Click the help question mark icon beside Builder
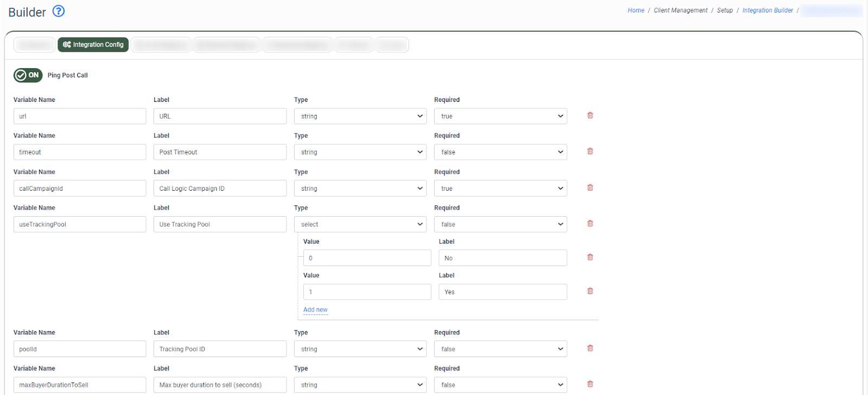This screenshot has height=395, width=868. (x=59, y=11)
